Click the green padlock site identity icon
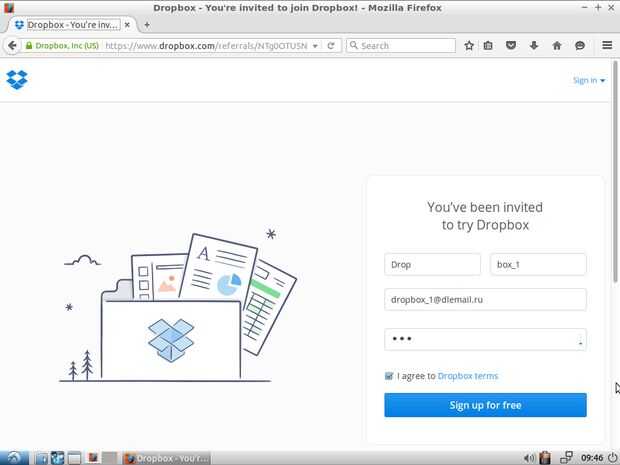Image resolution: width=620 pixels, height=465 pixels. tap(28, 46)
